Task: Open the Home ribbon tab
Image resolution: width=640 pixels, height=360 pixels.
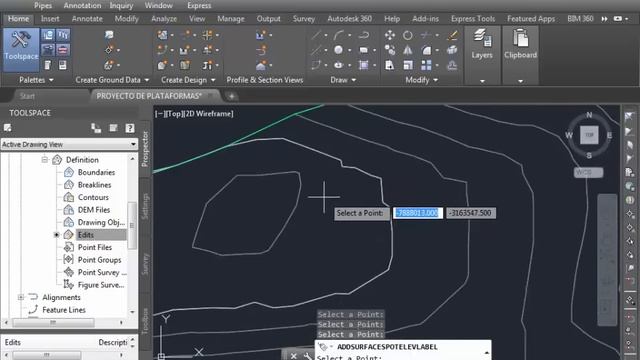Action: pyautogui.click(x=18, y=19)
